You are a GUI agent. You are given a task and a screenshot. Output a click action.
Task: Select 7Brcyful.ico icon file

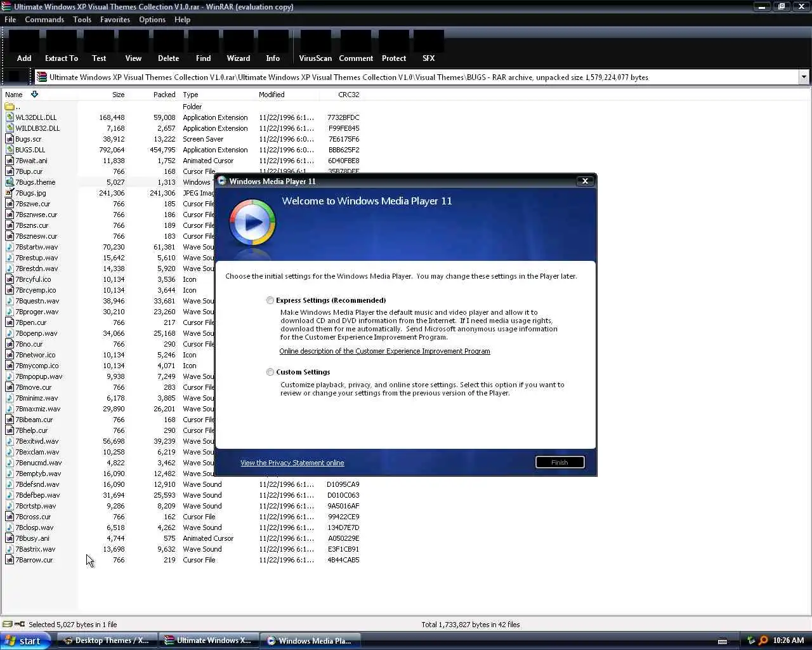[10, 279]
